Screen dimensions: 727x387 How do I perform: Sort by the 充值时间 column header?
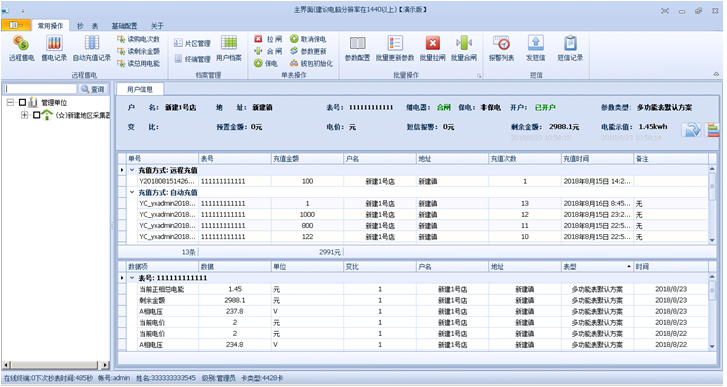pos(597,159)
